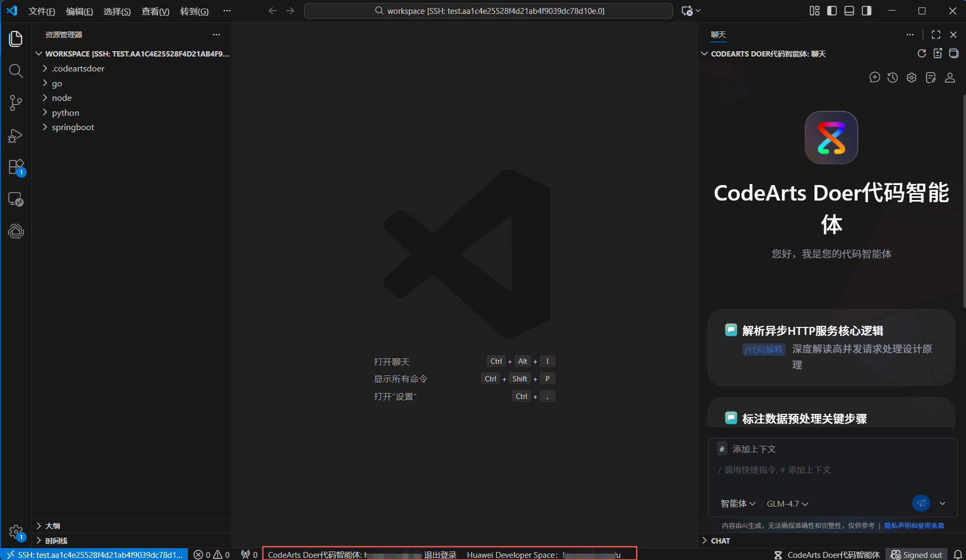
Task: Click the new chat plus icon
Action: tap(875, 77)
